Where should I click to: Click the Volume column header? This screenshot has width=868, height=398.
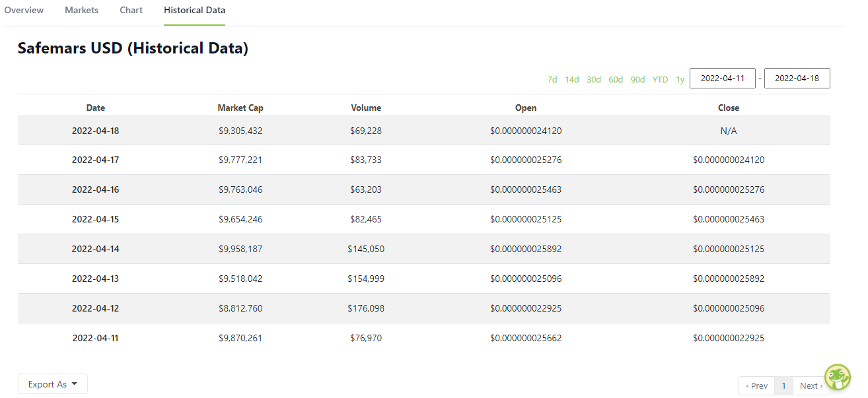click(x=366, y=108)
